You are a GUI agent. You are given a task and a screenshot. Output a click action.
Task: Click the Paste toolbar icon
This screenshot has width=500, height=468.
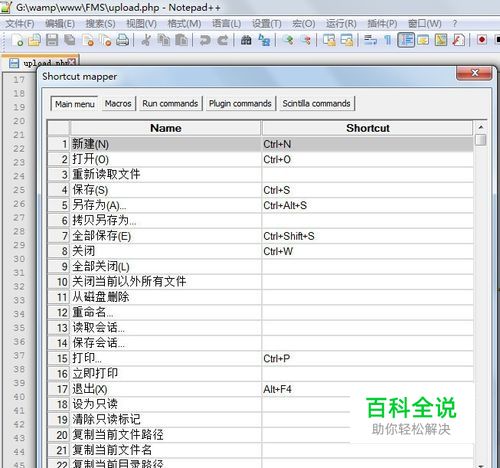point(181,40)
